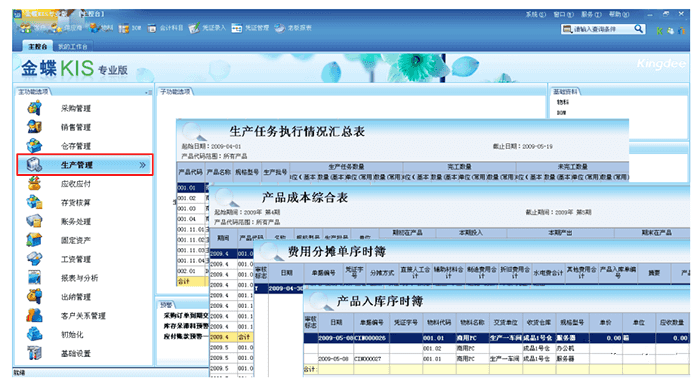Open 老板报表 from the toolbar
The width and height of the screenshot is (700, 384).
pos(293,28)
